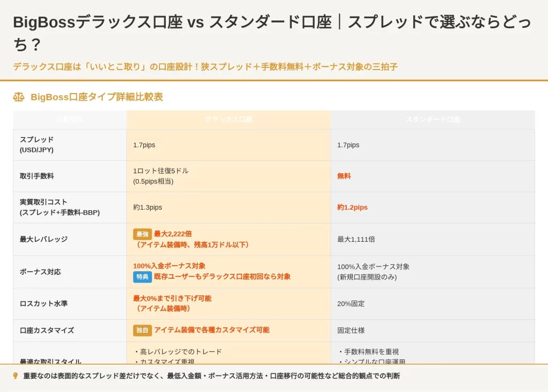Click the red 無料 fee value

point(344,176)
